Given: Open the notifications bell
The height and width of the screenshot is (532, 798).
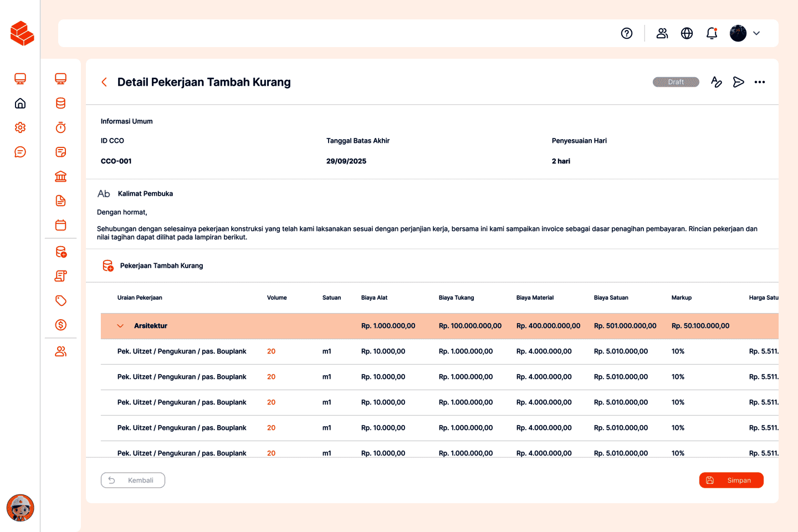Looking at the screenshot, I should coord(712,33).
